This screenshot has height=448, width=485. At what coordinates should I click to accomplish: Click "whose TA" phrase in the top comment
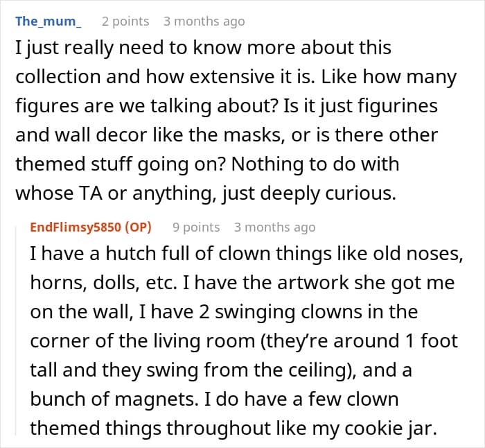tap(59, 193)
